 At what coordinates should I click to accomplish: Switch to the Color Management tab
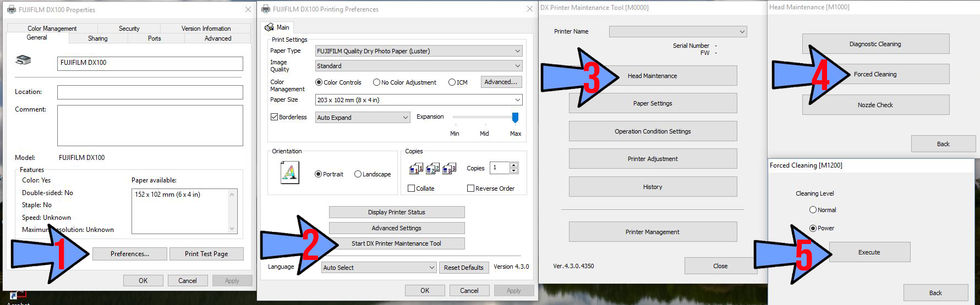tap(52, 28)
